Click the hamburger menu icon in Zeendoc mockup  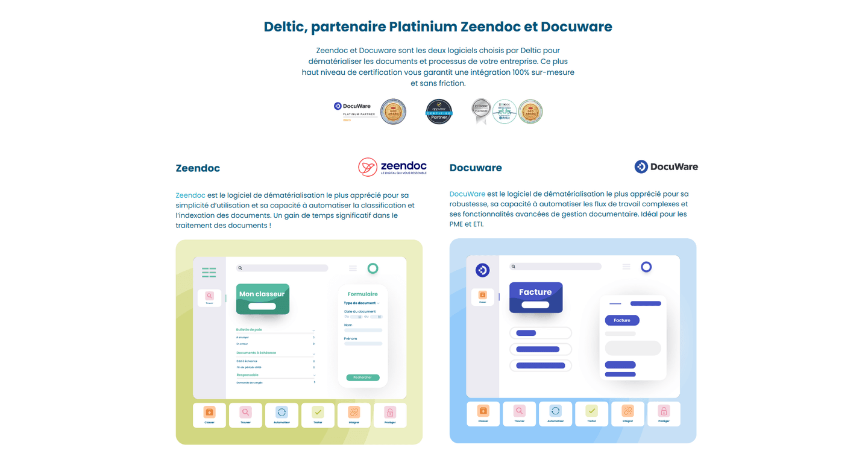[353, 268]
